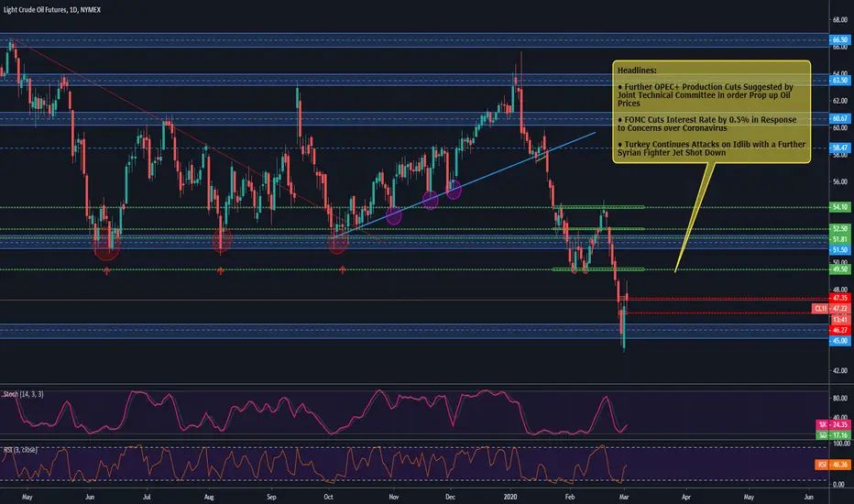The height and width of the screenshot is (504, 854).
Task: Click the Headlines heading in yellow callout
Action: 637,71
